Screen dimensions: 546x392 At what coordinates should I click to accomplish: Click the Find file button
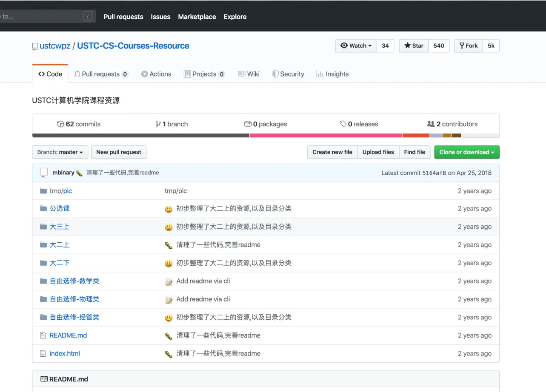pyautogui.click(x=415, y=152)
